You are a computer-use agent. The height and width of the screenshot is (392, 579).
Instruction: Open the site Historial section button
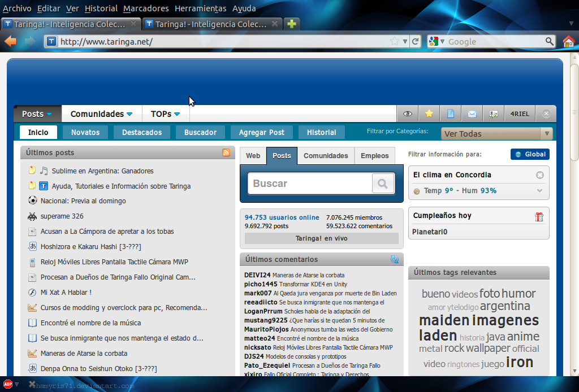point(321,132)
